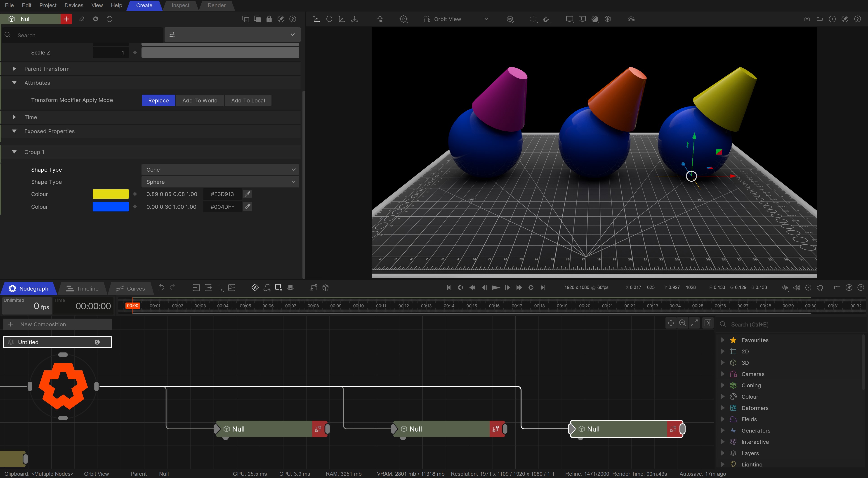The image size is (868, 478).
Task: Click the lock icon in properties toolbar
Action: [269, 19]
